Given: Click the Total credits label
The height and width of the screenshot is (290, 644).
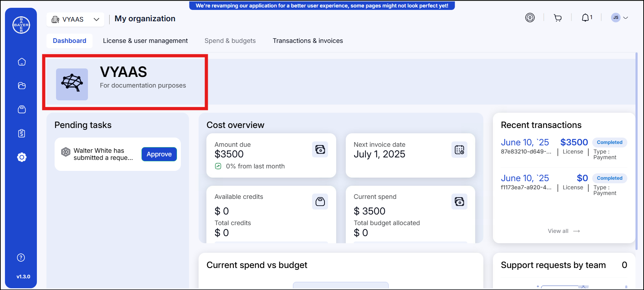Looking at the screenshot, I should [x=233, y=223].
